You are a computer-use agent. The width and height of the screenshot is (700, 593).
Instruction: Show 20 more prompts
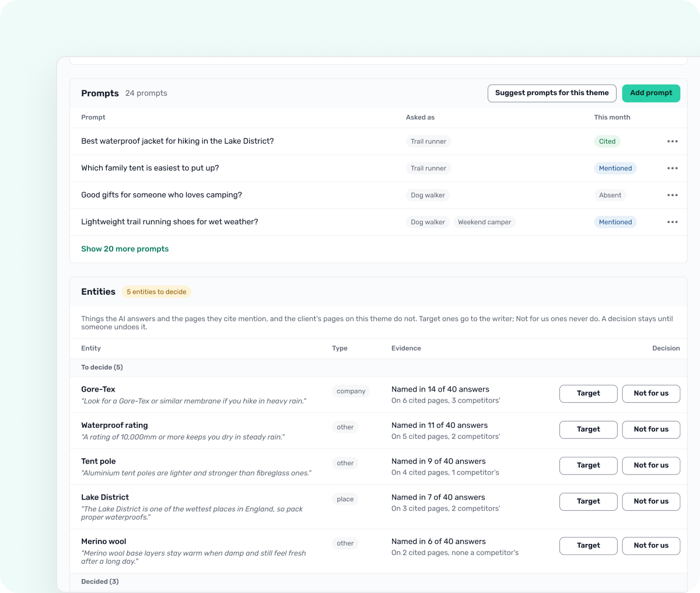pos(125,249)
